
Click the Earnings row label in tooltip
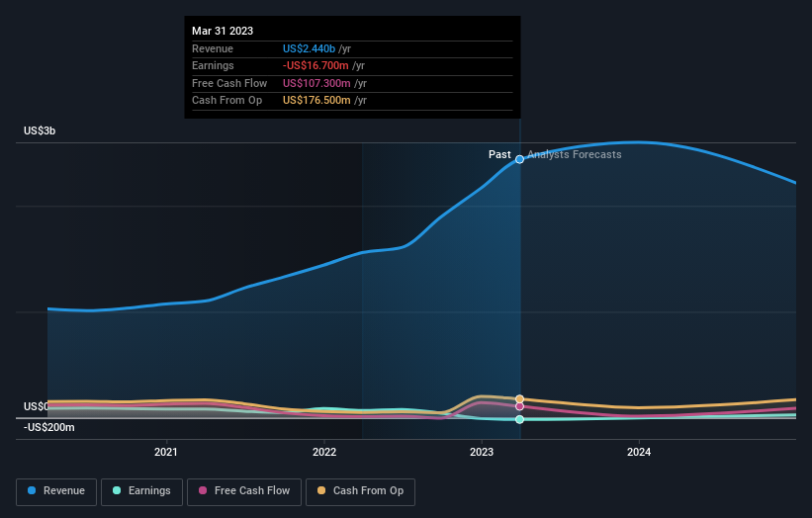tap(213, 65)
